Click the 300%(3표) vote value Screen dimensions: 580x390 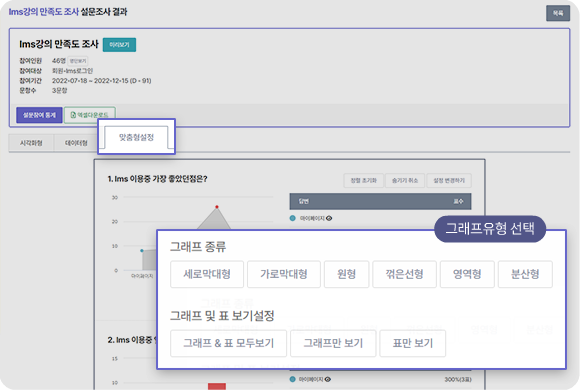tap(458, 380)
